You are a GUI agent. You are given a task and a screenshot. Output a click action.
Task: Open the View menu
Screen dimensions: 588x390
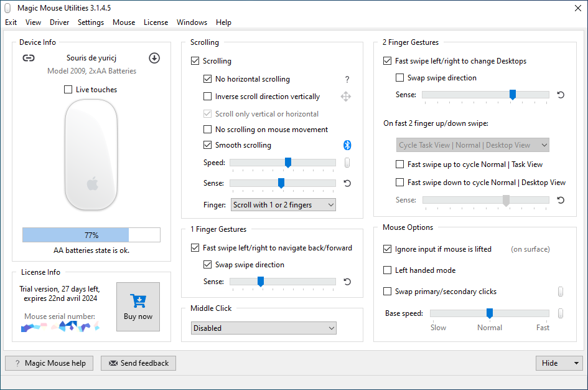coord(33,22)
